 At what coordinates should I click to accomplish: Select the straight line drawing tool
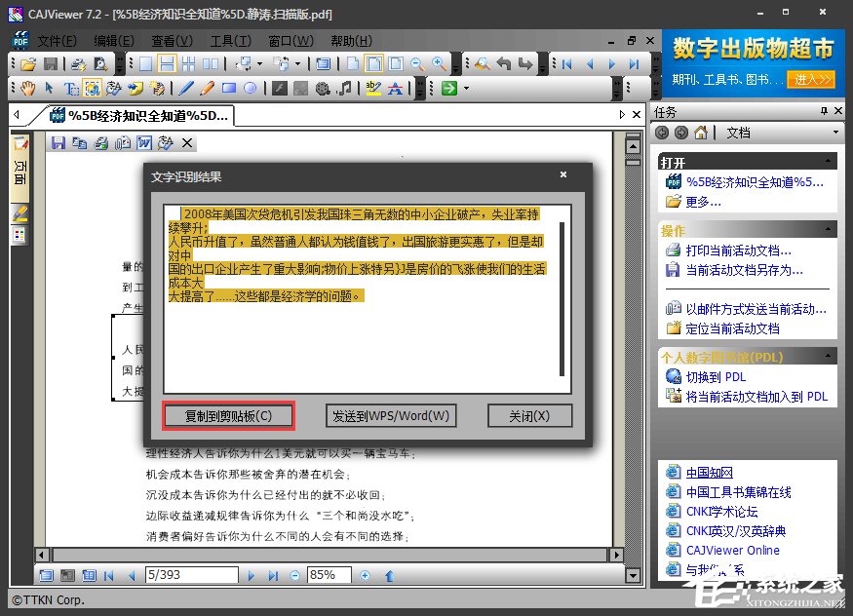(186, 88)
